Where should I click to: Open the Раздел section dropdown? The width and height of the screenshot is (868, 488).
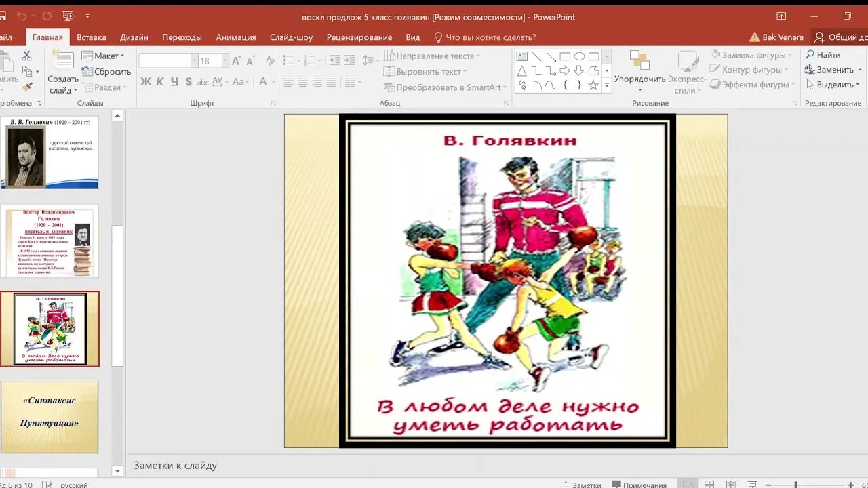(104, 87)
